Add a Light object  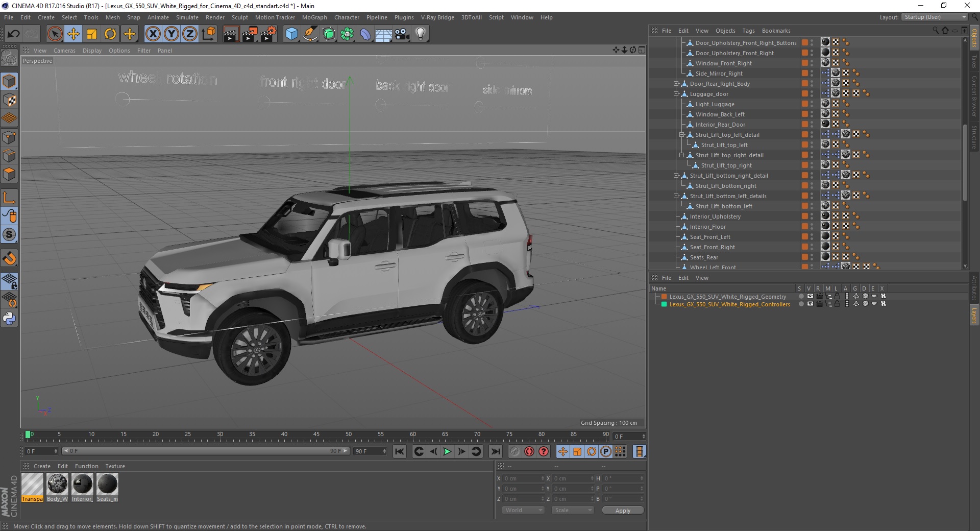click(x=420, y=34)
